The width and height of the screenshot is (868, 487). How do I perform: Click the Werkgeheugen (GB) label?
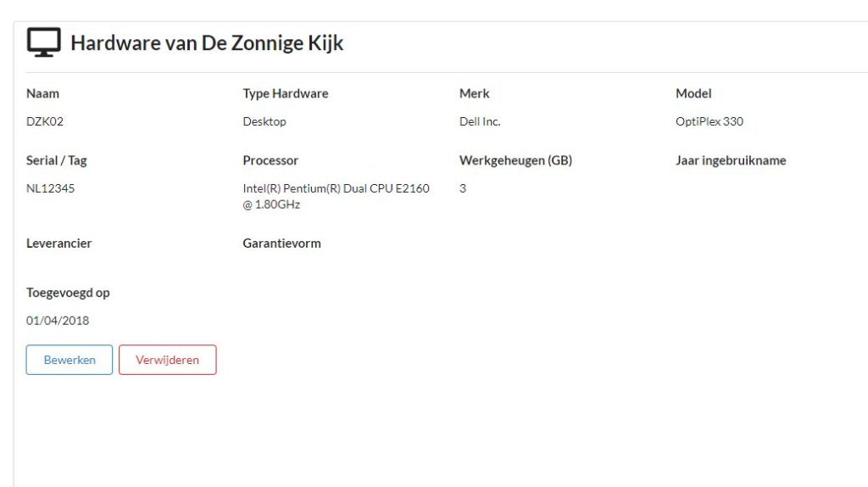[515, 160]
